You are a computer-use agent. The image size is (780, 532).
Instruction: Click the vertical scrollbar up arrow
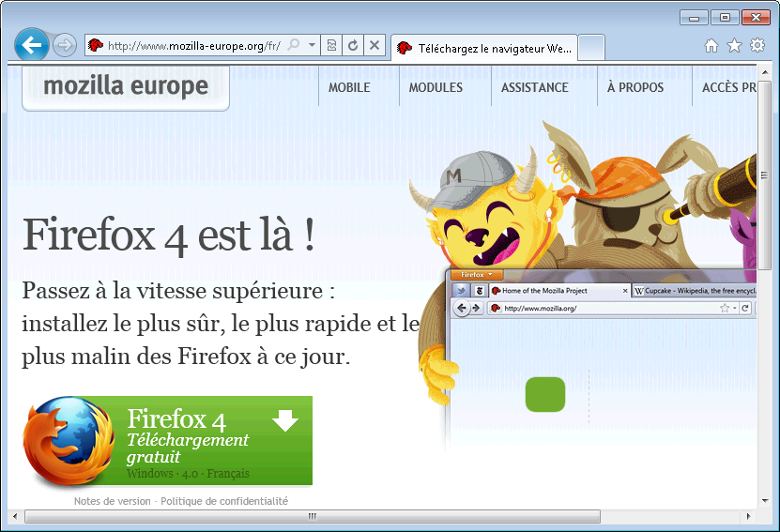coord(765,72)
